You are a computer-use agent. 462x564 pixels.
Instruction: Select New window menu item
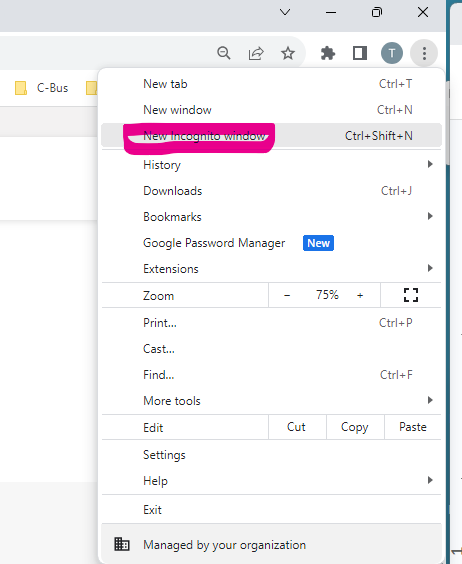point(271,110)
